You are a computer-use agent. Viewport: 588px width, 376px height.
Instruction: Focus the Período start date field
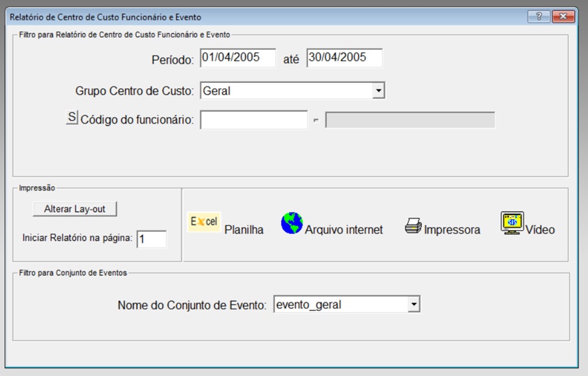tap(238, 58)
